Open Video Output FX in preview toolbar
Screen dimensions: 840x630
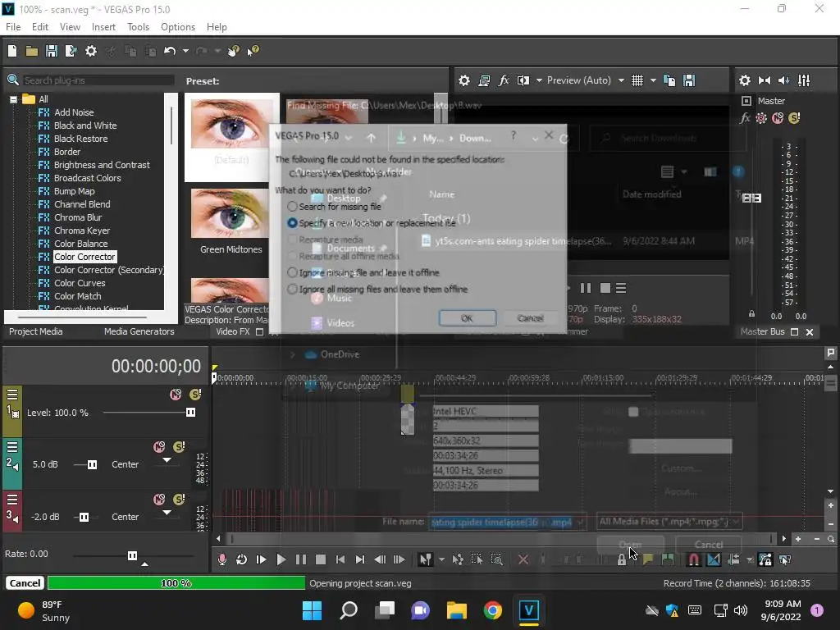pos(504,80)
